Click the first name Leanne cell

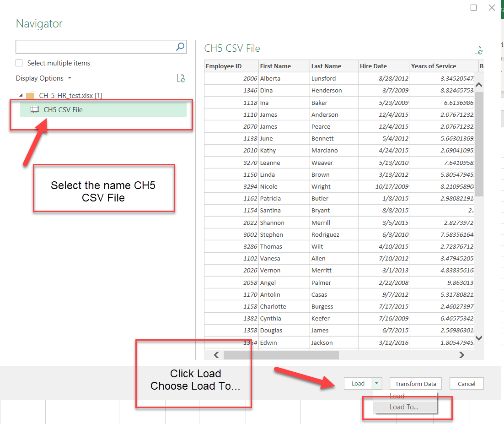click(284, 163)
